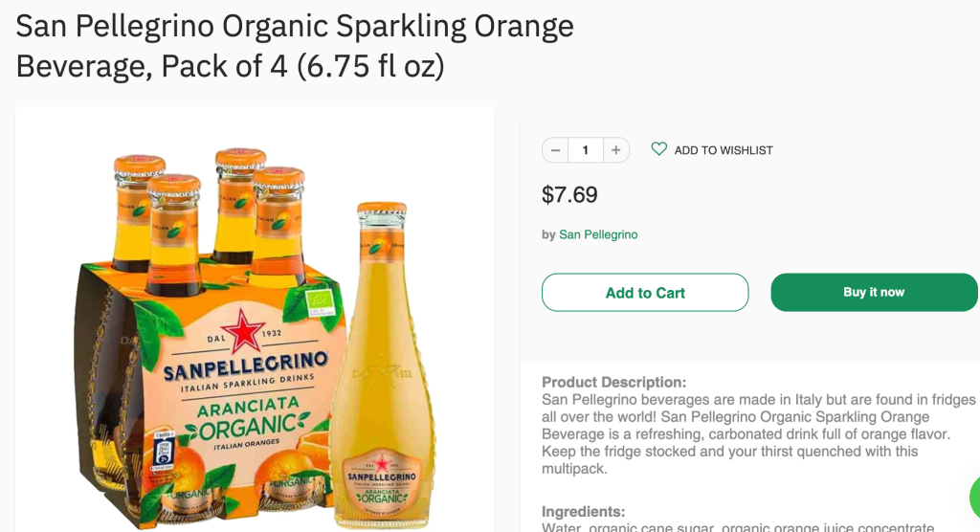Click the product title heading
Viewport: 980px width, 532px height.
(295, 46)
